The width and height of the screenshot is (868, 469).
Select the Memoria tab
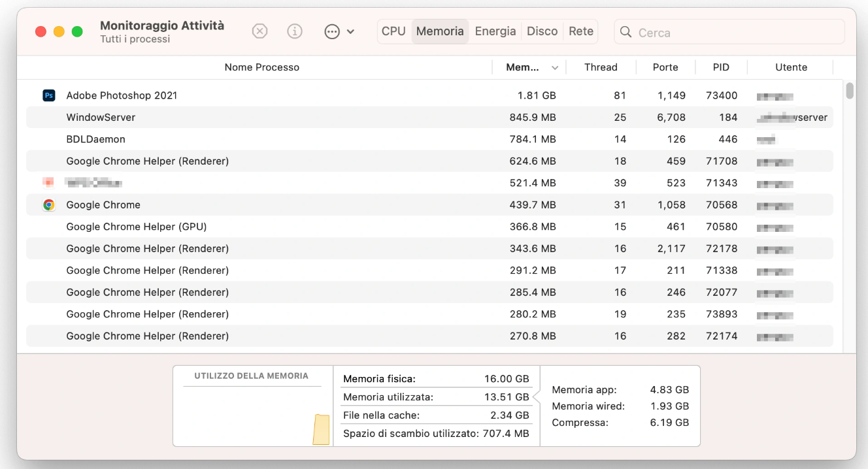click(440, 31)
